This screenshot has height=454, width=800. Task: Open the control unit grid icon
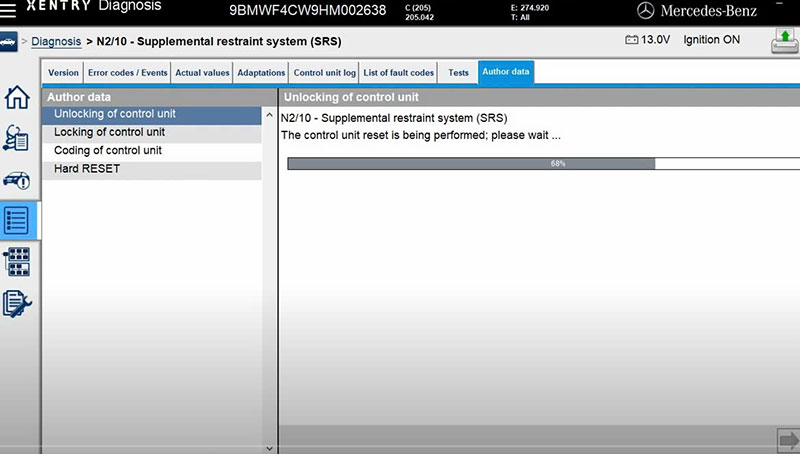(x=17, y=262)
